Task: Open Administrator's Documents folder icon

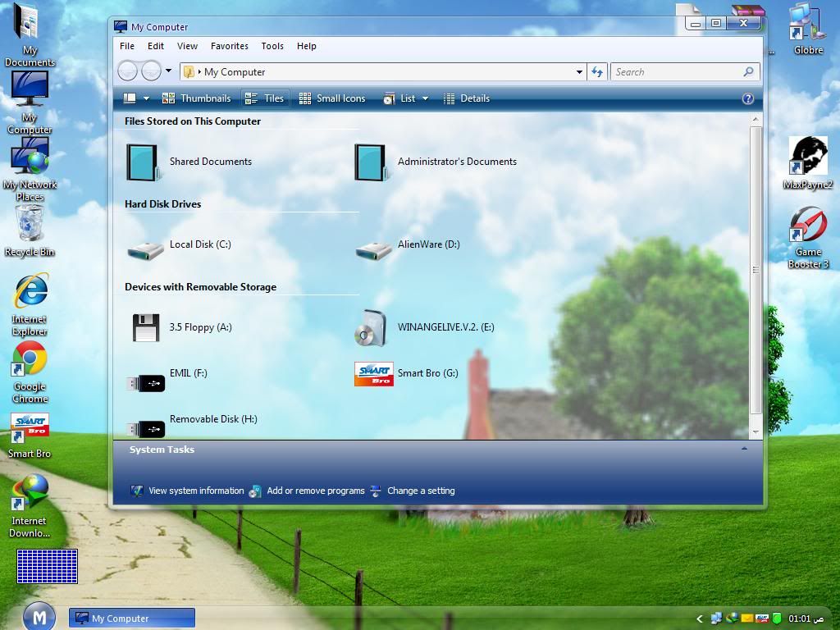Action: coord(371,162)
